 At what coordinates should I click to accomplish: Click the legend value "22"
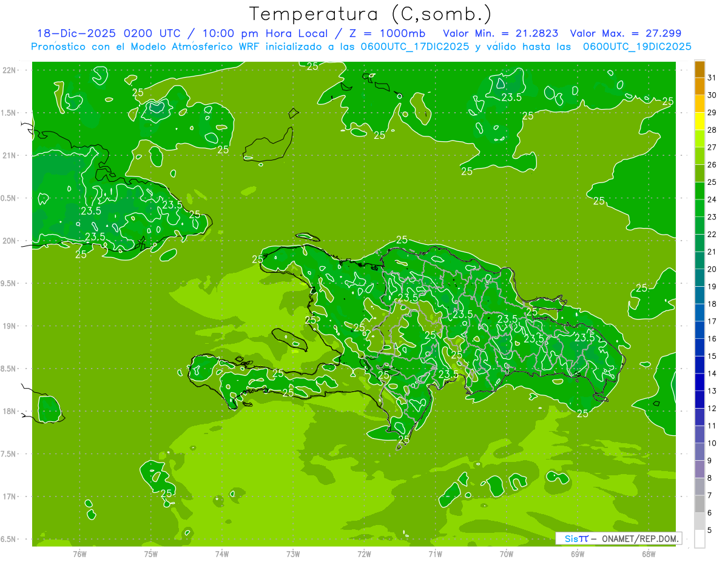point(712,234)
